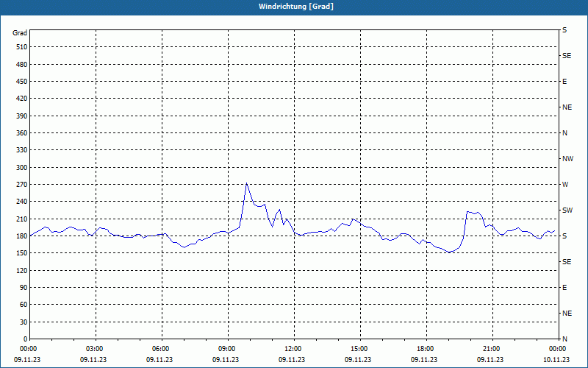
Task: Click the 300 y-axis label
Action: (x=22, y=168)
